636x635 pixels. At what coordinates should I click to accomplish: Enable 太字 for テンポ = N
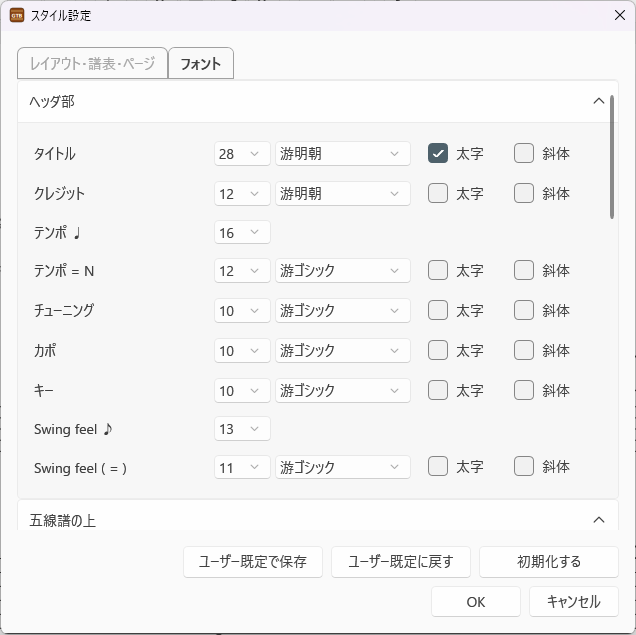point(438,270)
